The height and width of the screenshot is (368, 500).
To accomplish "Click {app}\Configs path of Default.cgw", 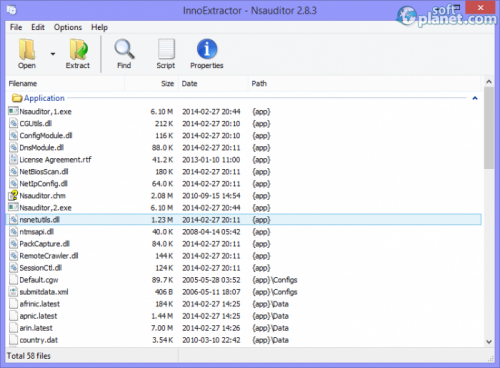I will point(275,280).
